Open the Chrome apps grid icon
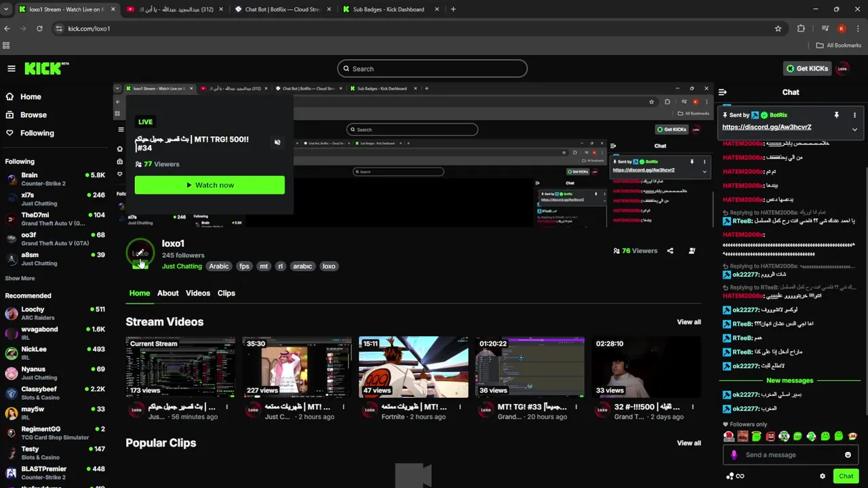Viewport: 868px width, 488px height. [x=6, y=45]
